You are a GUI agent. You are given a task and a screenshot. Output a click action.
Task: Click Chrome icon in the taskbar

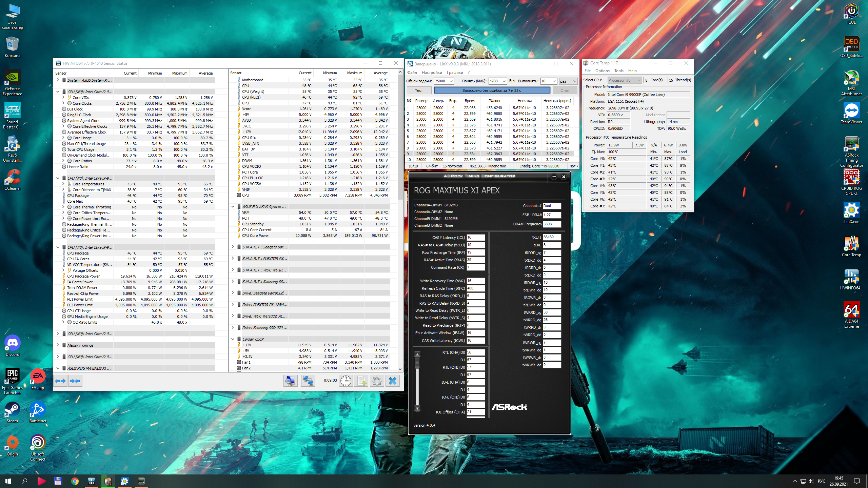click(x=75, y=481)
